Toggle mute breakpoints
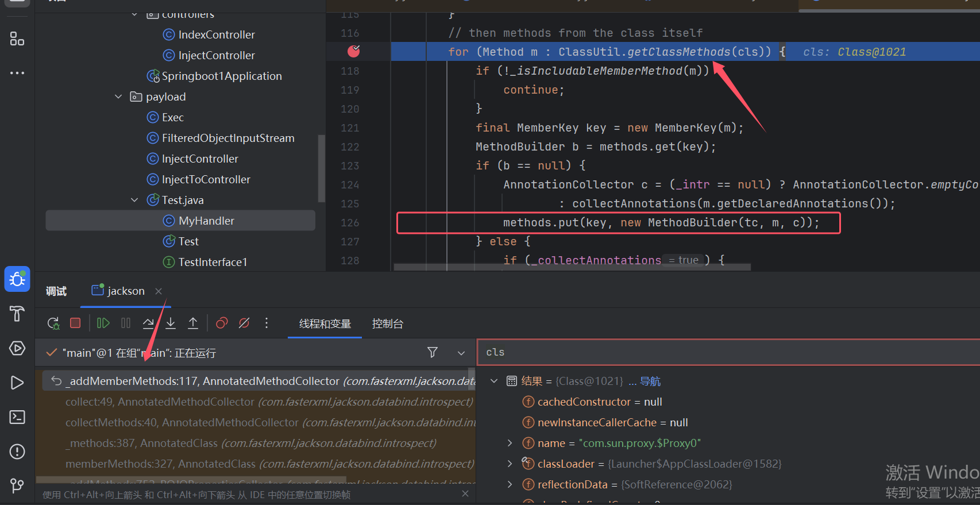Screen dimensions: 980x505 click(x=244, y=323)
